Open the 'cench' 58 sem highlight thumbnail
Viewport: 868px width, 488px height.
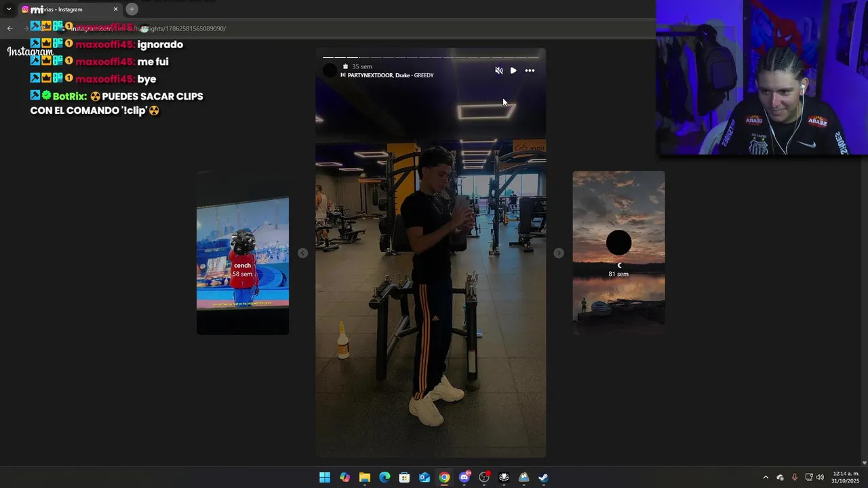(243, 253)
